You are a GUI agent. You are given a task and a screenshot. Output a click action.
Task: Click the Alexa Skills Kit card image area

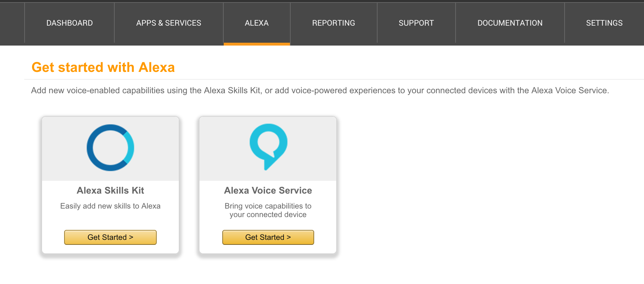(x=110, y=149)
